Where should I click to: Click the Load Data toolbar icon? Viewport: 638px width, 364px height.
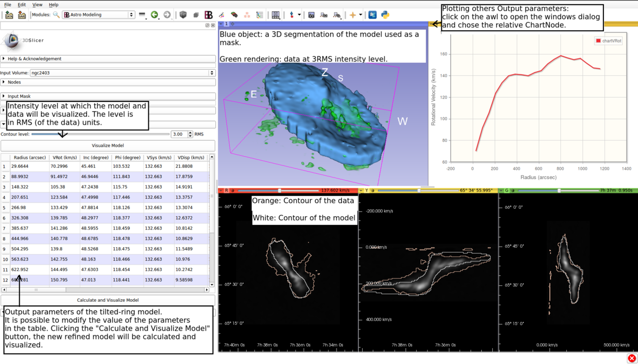tap(9, 15)
